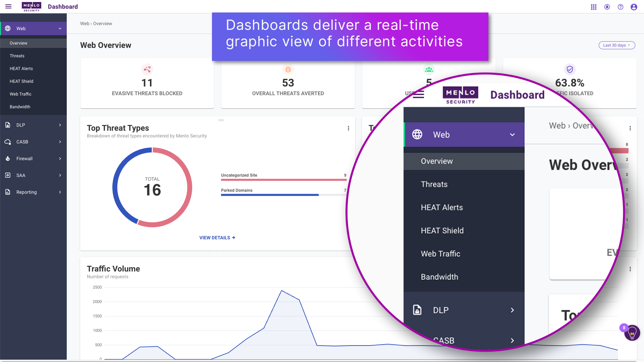
Task: Click the user account avatar icon
Action: click(634, 7)
